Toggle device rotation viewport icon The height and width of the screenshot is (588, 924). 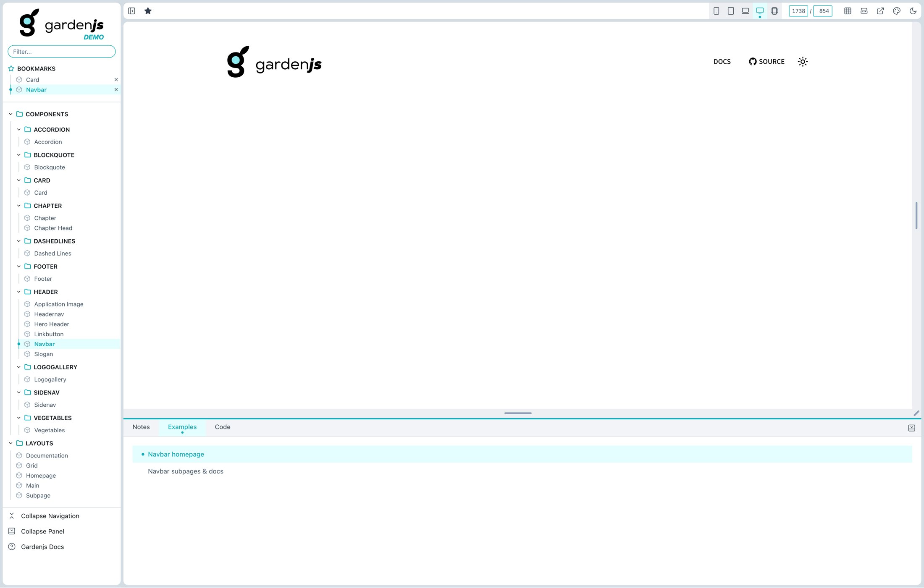(x=774, y=11)
